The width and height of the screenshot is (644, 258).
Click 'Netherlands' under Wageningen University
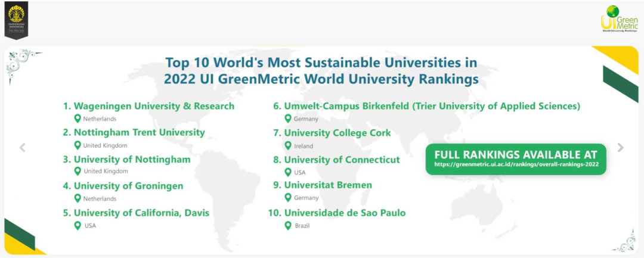click(100, 119)
